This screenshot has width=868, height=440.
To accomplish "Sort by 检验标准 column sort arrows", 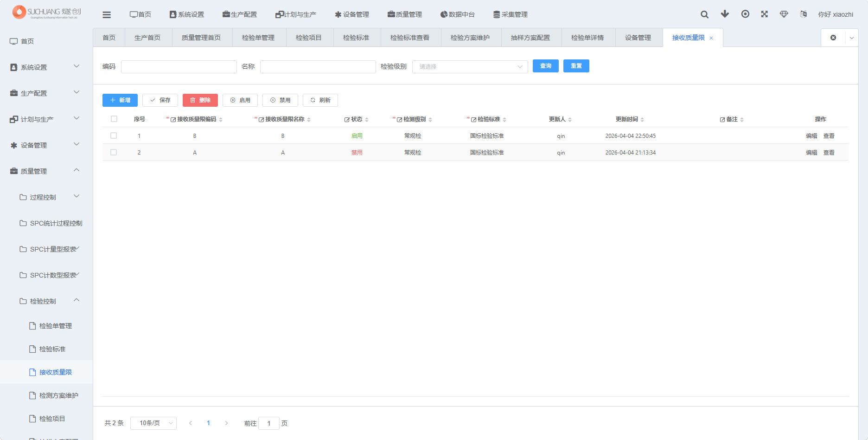I will click(504, 120).
